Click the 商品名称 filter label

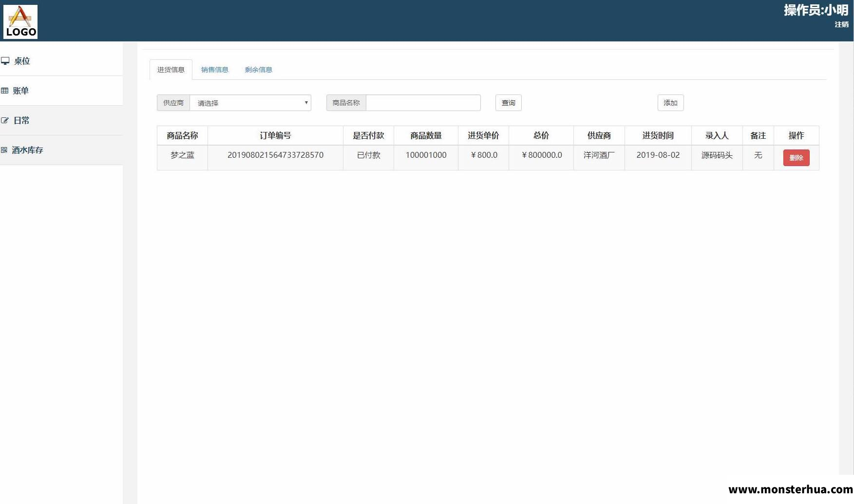click(x=346, y=103)
